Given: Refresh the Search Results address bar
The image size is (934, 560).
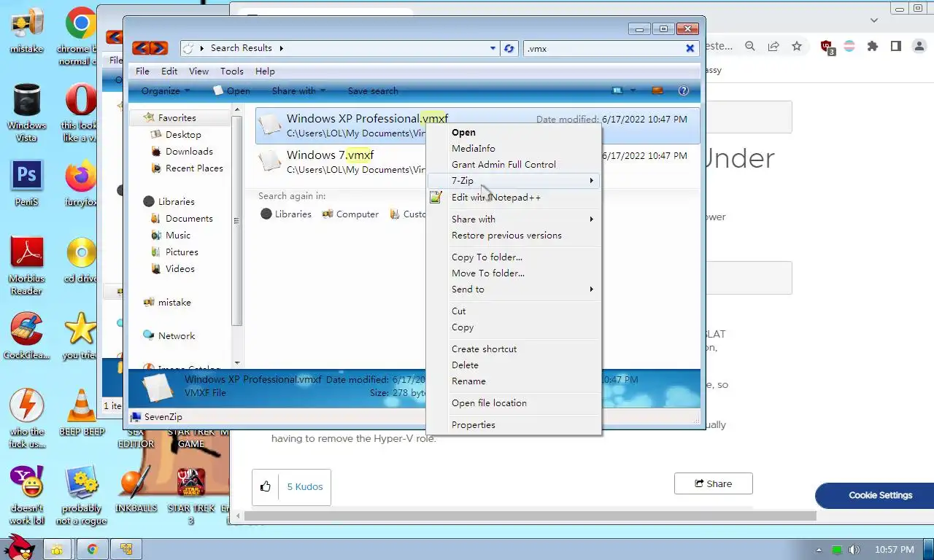Looking at the screenshot, I should point(509,48).
